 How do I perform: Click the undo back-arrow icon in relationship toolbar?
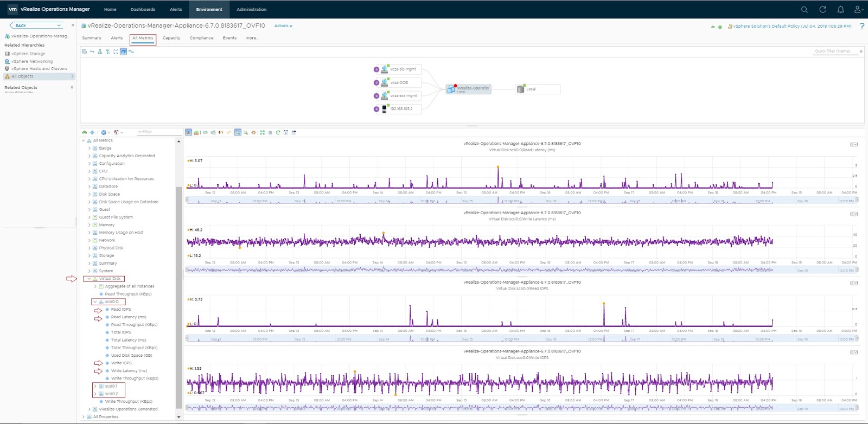[92, 52]
